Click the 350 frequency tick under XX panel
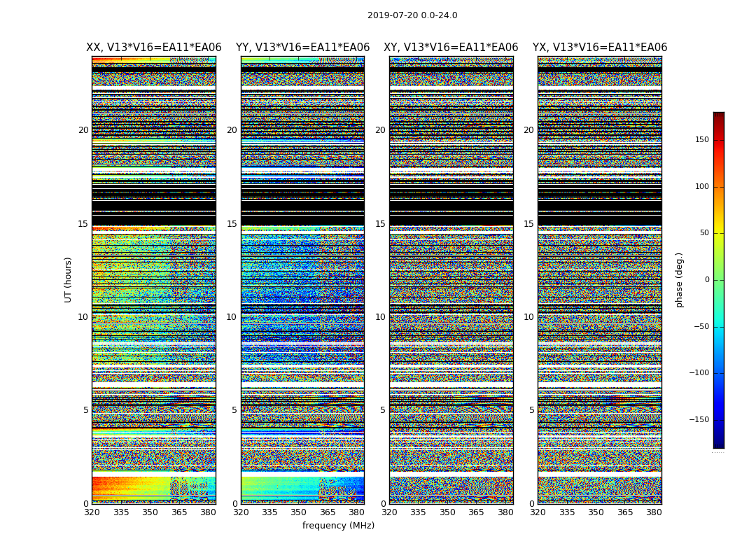Viewport: 735px width, 560px height. [150, 512]
